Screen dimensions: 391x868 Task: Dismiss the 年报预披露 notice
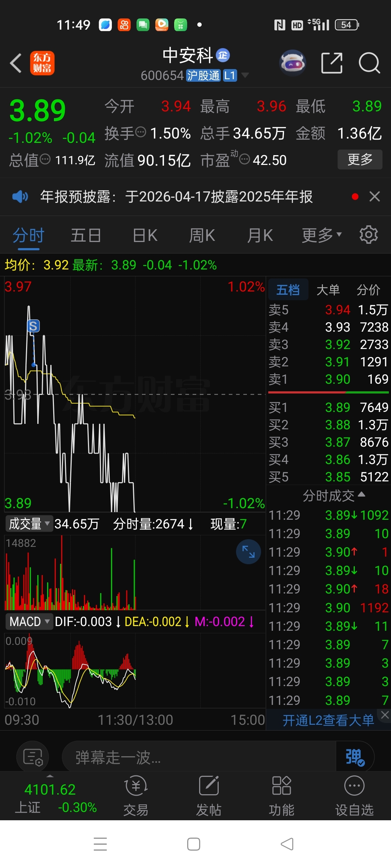point(375,196)
